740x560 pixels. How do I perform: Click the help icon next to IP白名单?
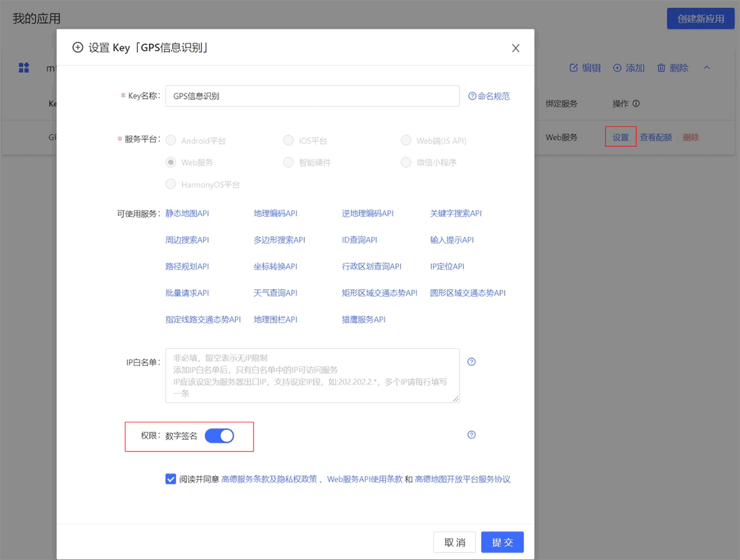coord(472,362)
